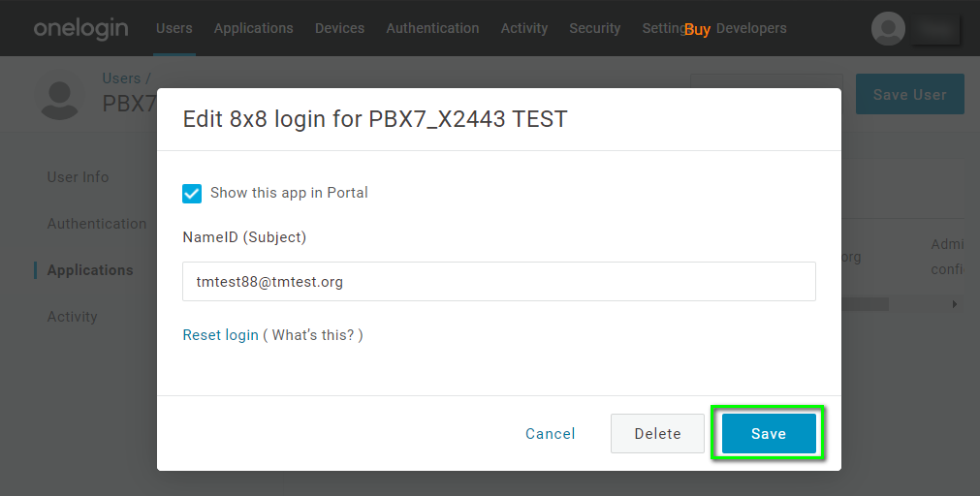This screenshot has height=496, width=980.
Task: Open the Developers menu
Action: (x=751, y=28)
